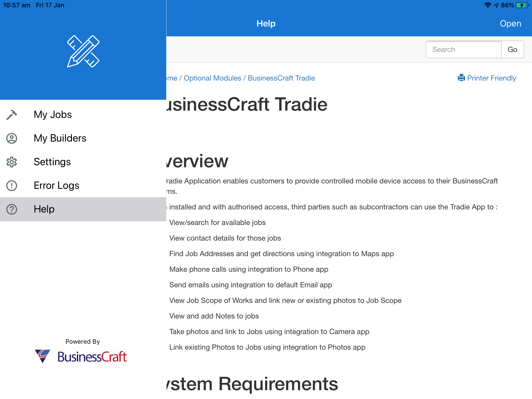Image resolution: width=532 pixels, height=399 pixels.
Task: Click the printer icon
Action: [x=461, y=78]
